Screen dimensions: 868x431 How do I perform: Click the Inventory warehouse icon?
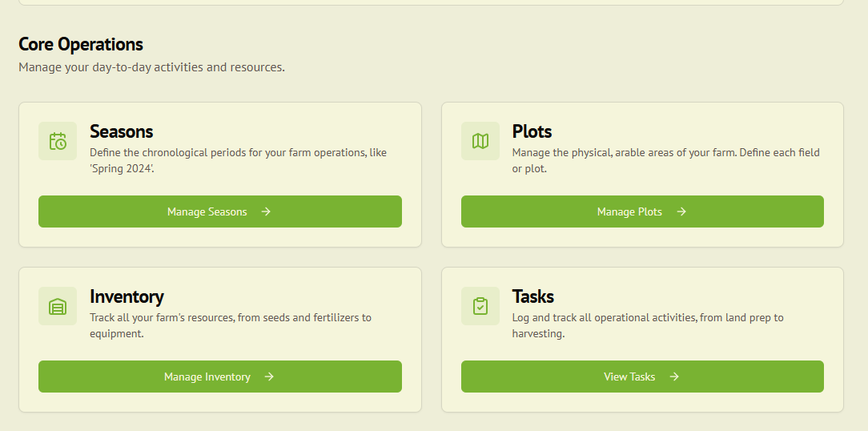(58, 306)
